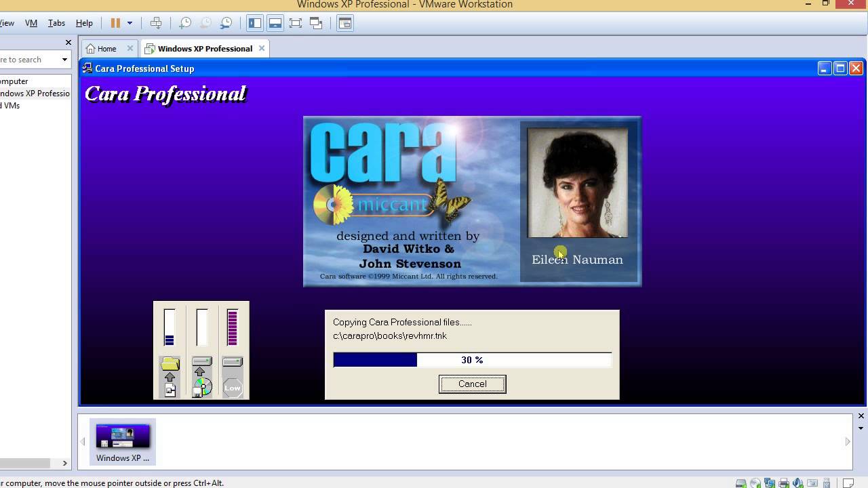Select the Shared VMs library entry
This screenshot has width=868, height=488.
tap(10, 106)
